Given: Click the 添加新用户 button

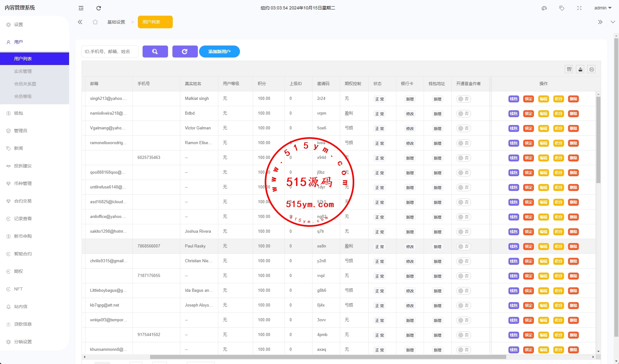Looking at the screenshot, I should point(219,52).
